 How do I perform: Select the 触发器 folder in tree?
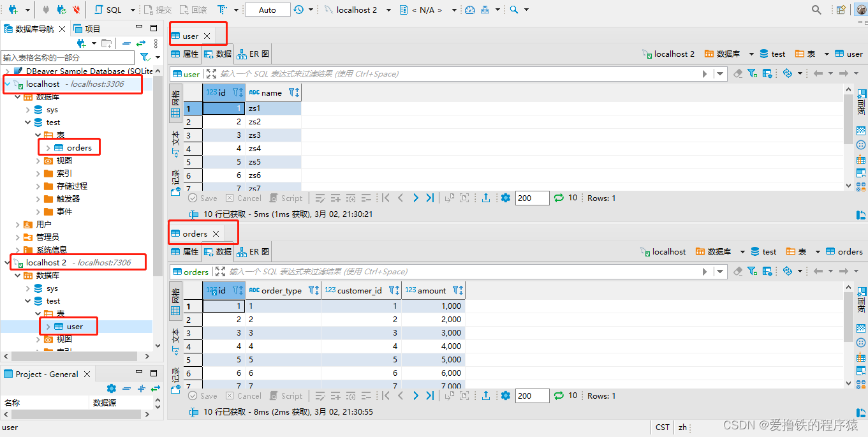click(68, 199)
